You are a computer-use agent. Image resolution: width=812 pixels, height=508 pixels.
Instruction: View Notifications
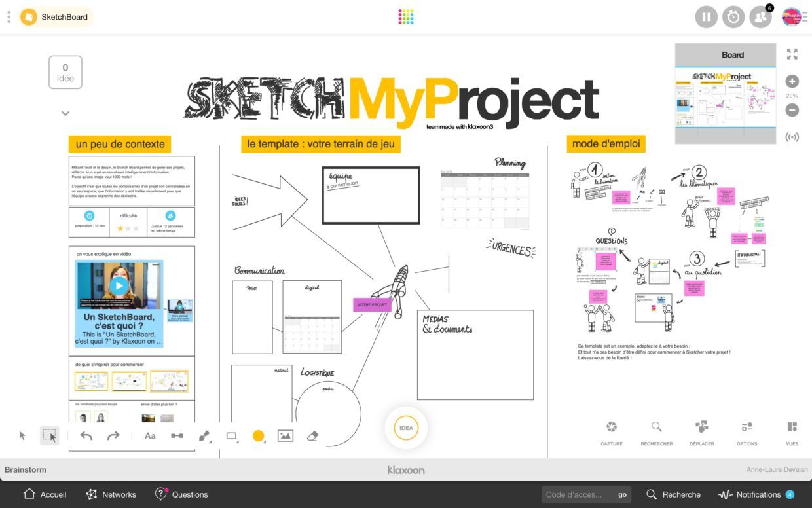click(x=756, y=494)
